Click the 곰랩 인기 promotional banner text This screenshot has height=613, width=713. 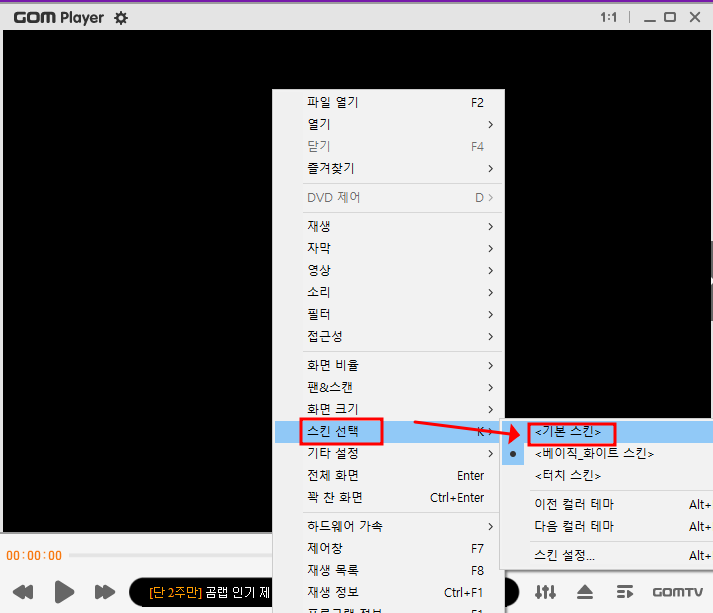click(x=210, y=592)
